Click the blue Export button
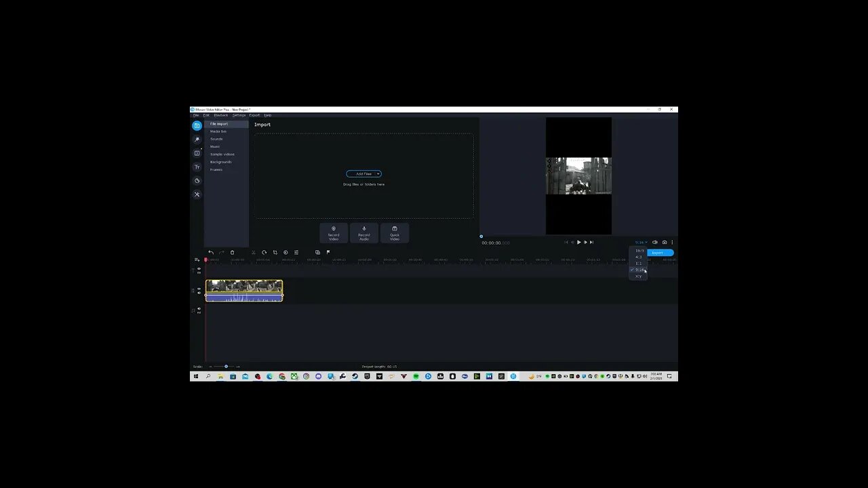 [x=660, y=253]
